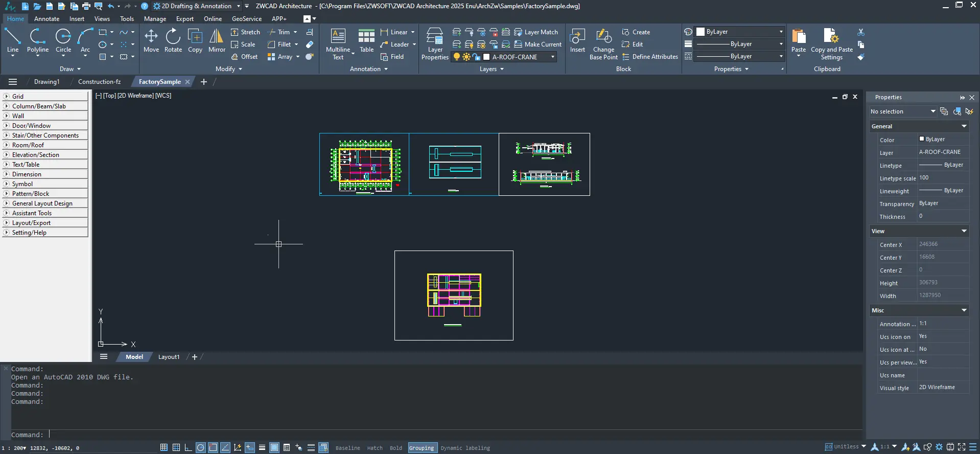Screen dimensions: 980x454
Task: Open Layer Properties manager
Action: pyautogui.click(x=435, y=44)
